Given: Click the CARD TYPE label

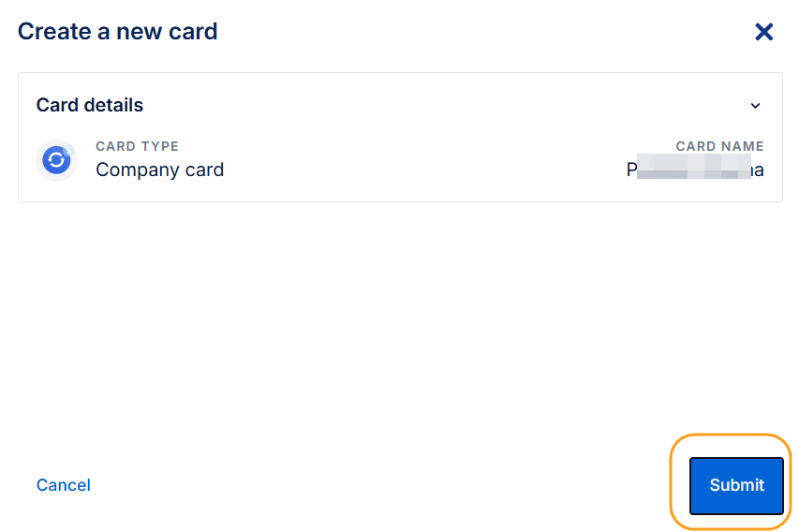Looking at the screenshot, I should tap(137, 146).
